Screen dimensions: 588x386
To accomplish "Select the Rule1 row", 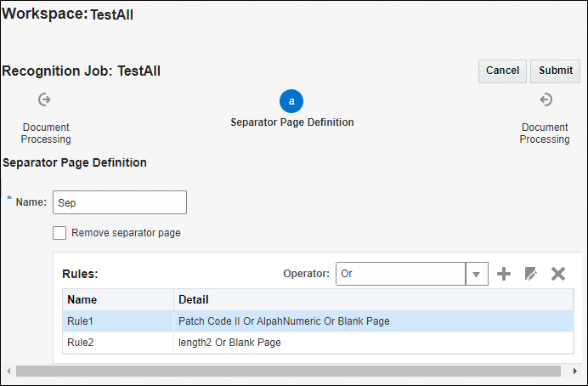I will pyautogui.click(x=318, y=321).
